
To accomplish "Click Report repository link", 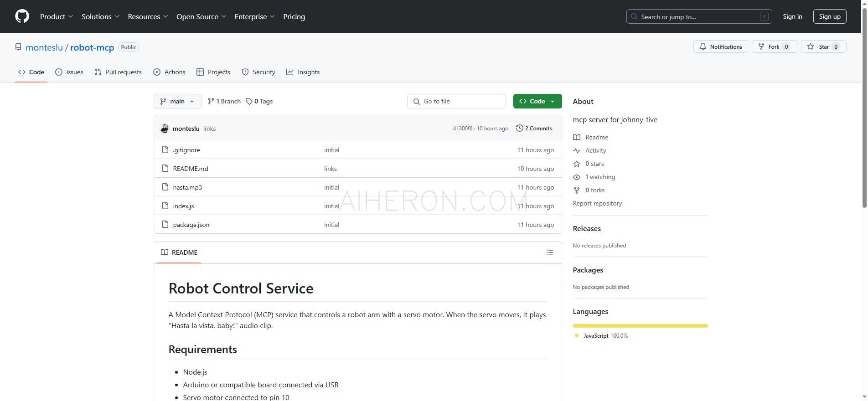I will tap(597, 203).
